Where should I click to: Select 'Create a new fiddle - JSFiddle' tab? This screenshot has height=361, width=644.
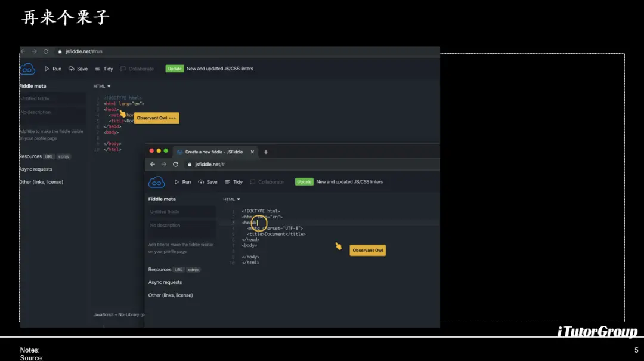click(213, 152)
